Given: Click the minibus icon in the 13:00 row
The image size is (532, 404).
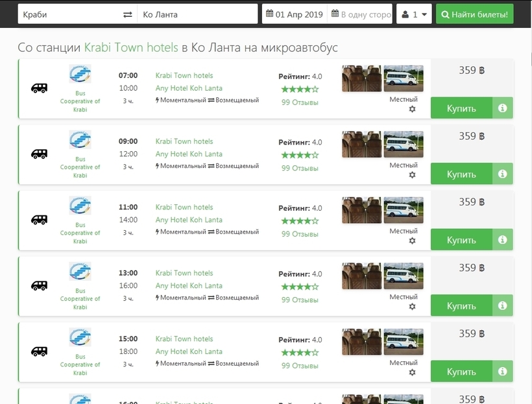Looking at the screenshot, I should (40, 285).
